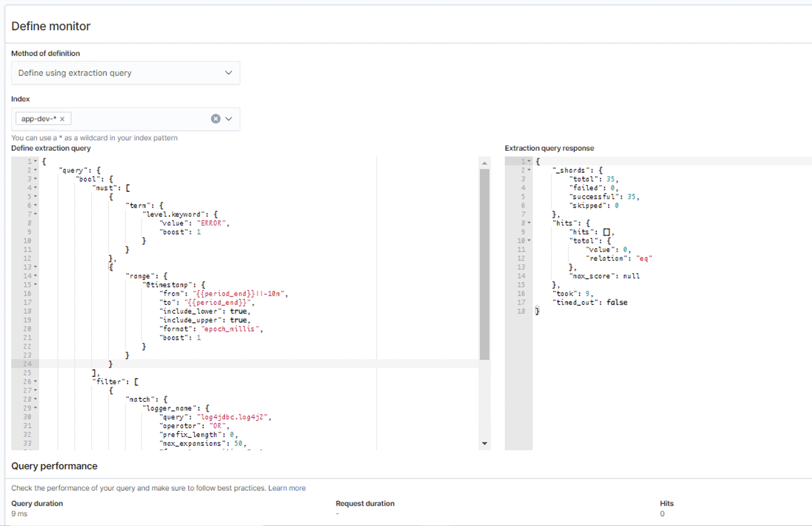Image resolution: width=812 pixels, height=526 pixels.
Task: Fold response "total" object at line 10
Action: (x=529, y=241)
